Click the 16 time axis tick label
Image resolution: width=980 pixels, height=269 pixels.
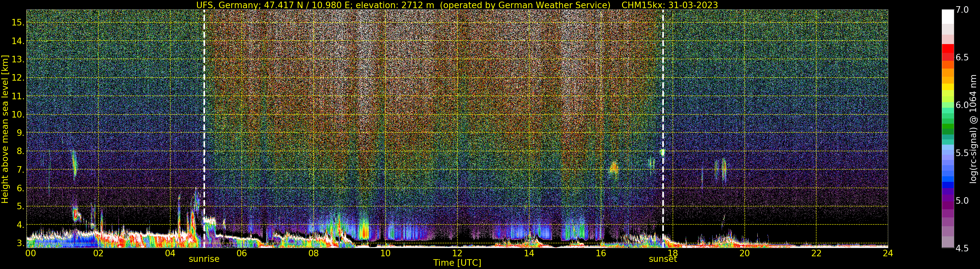click(x=601, y=253)
